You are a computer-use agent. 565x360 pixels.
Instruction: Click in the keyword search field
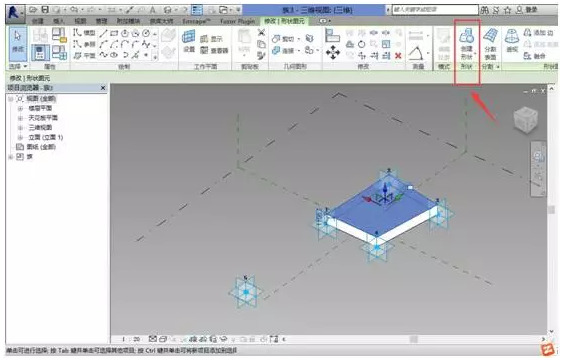point(435,10)
